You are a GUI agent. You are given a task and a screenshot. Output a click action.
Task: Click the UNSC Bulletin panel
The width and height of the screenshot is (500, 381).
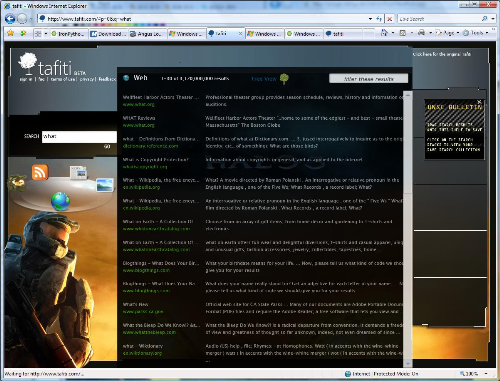click(454, 129)
